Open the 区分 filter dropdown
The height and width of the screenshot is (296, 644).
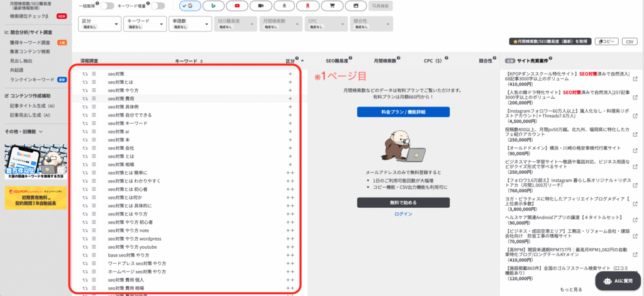(100, 24)
